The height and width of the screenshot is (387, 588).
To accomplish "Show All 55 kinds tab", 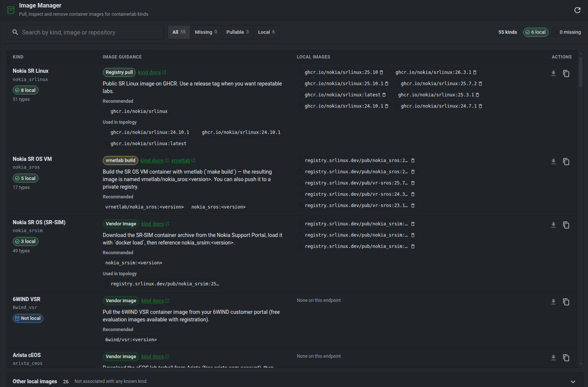I will (179, 32).
